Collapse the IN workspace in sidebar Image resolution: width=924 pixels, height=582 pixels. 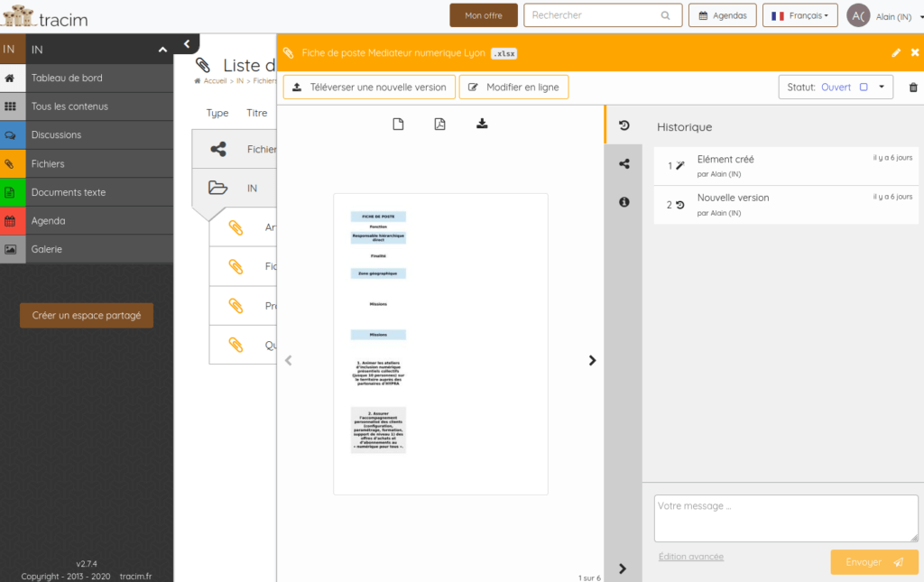point(162,50)
